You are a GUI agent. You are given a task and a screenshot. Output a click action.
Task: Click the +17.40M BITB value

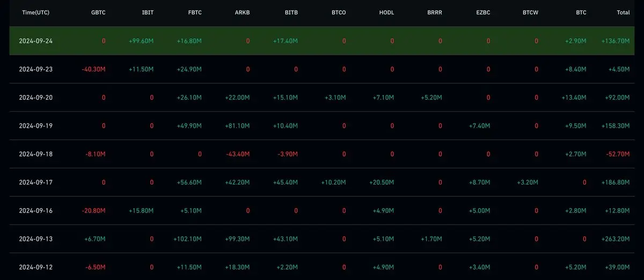(286, 41)
